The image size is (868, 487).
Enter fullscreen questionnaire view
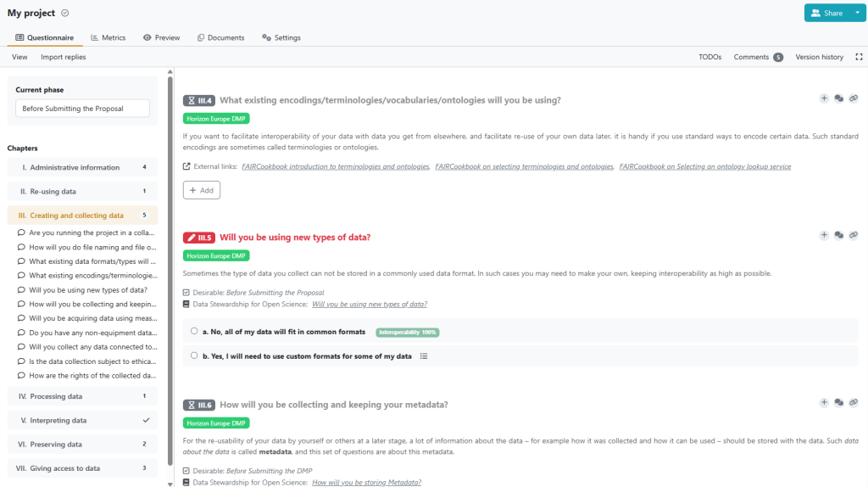pos(859,57)
